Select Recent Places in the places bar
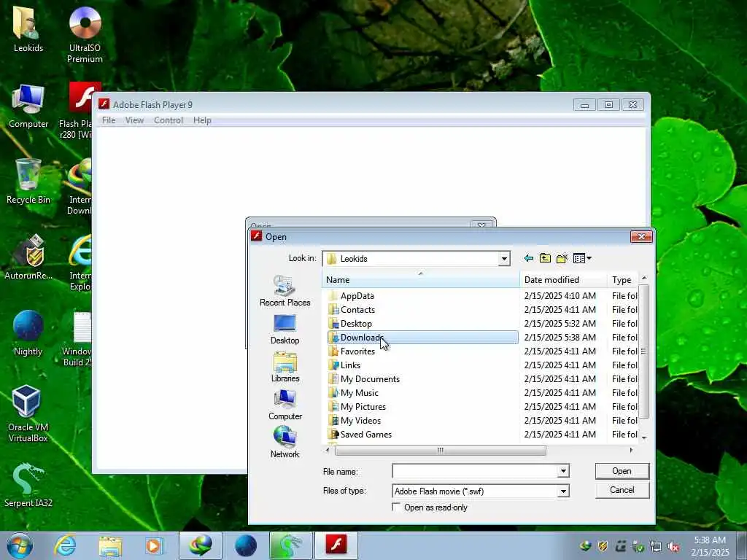Screen dimensions: 747x560 [x=285, y=290]
